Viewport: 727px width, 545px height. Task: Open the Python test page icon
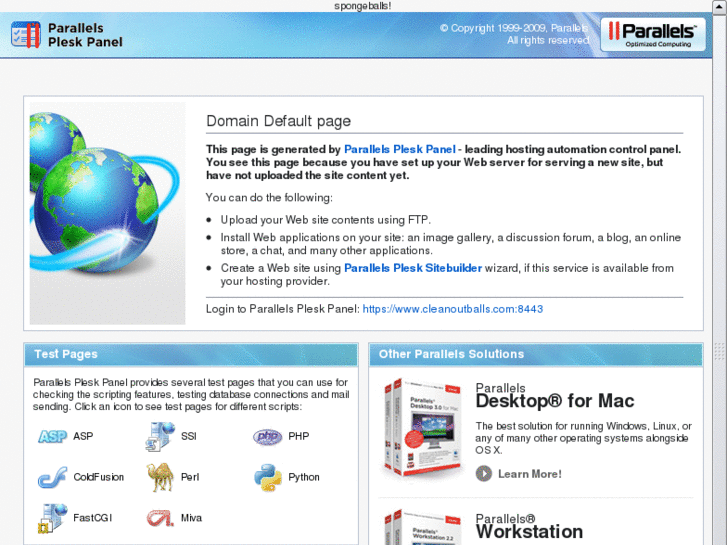(x=268, y=477)
